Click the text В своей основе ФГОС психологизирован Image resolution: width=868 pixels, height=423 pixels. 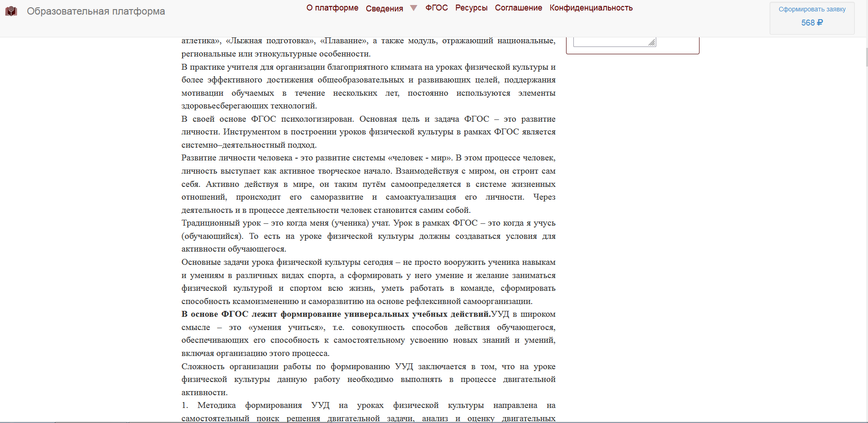pos(267,119)
